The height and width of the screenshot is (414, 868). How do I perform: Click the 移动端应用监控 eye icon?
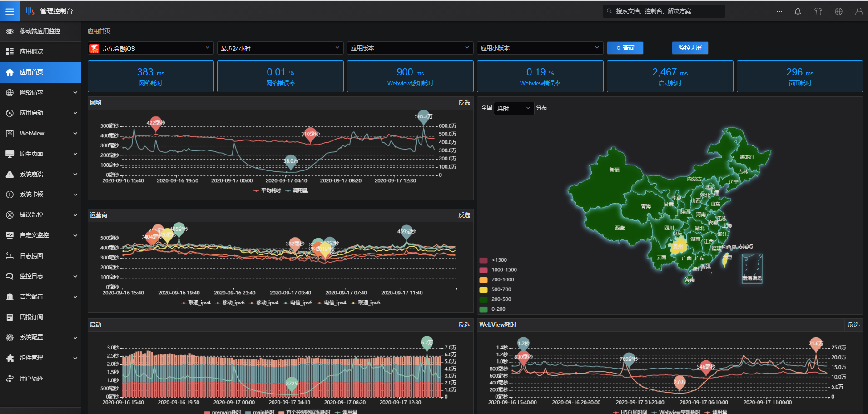[10, 31]
